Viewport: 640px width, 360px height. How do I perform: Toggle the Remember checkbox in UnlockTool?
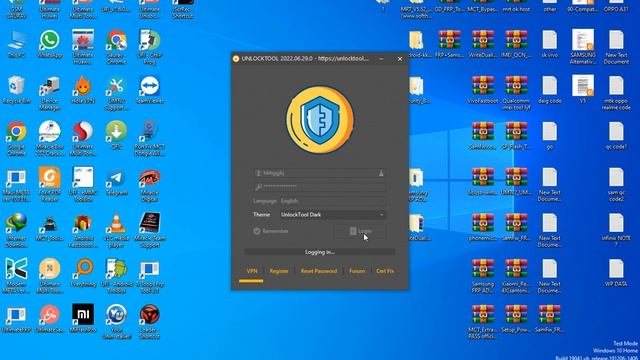click(x=271, y=231)
